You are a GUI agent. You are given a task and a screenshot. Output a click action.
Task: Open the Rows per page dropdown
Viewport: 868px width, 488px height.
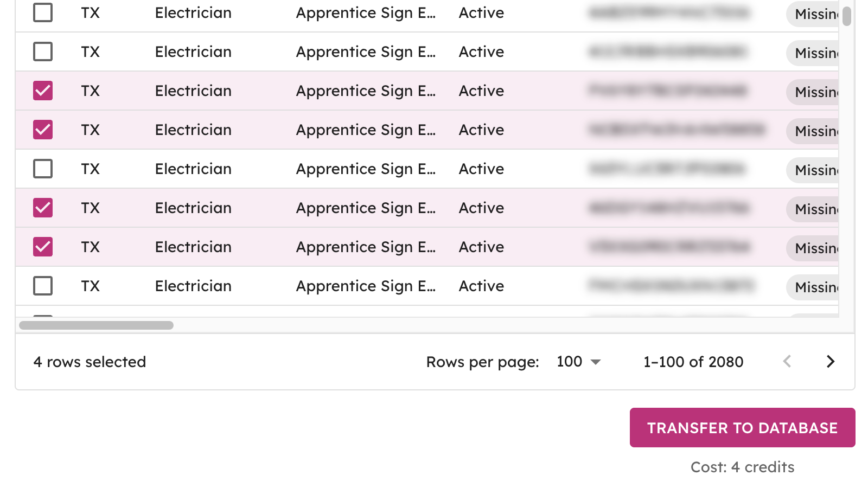click(578, 362)
